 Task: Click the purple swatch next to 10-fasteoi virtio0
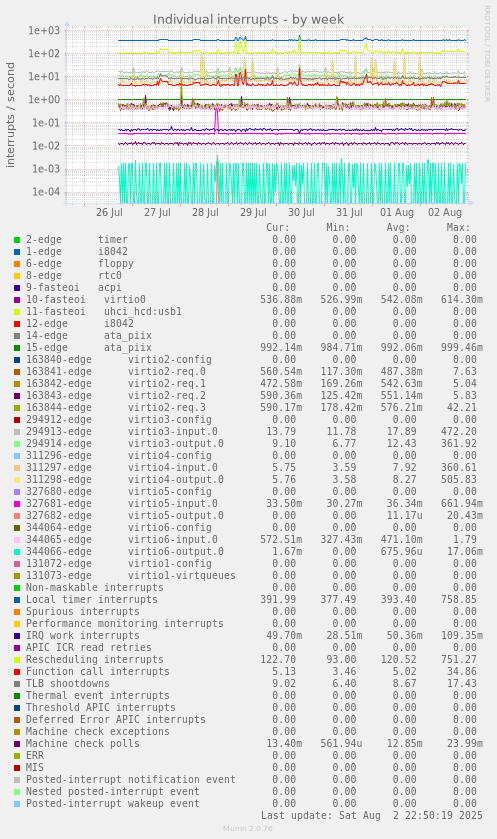(17, 300)
